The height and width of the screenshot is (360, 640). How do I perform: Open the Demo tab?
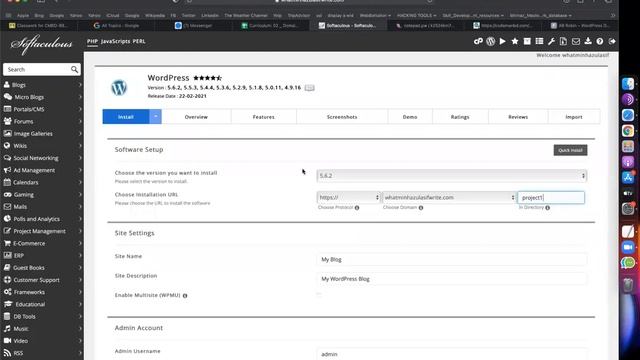click(410, 117)
